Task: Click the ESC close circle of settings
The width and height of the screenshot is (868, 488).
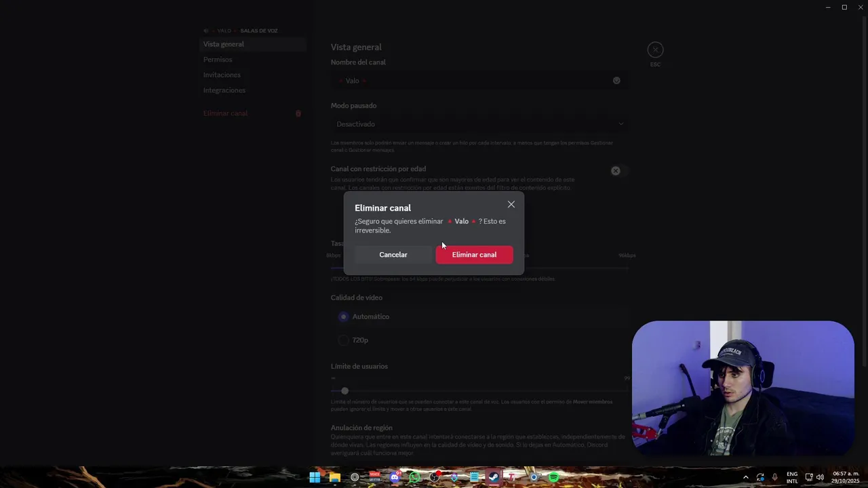Action: (x=655, y=49)
